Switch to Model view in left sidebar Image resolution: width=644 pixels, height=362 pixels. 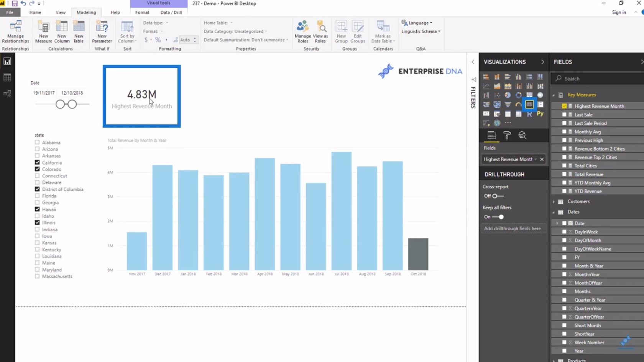[7, 93]
